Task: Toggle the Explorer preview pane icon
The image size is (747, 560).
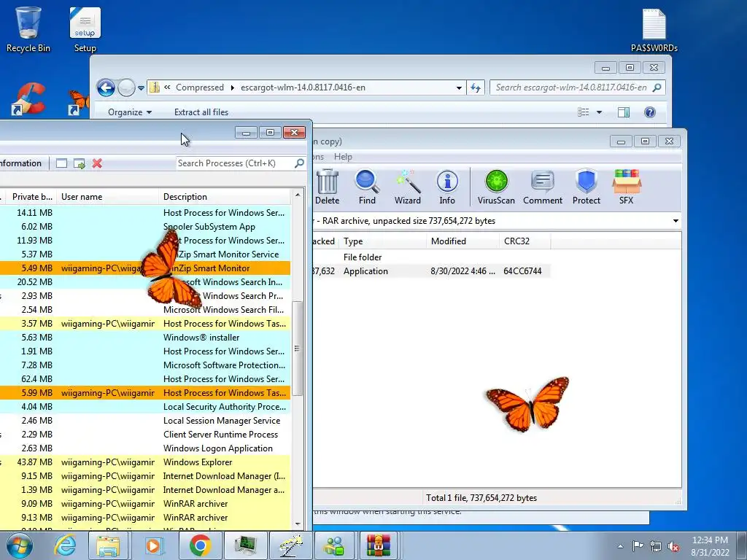Action: [624, 112]
